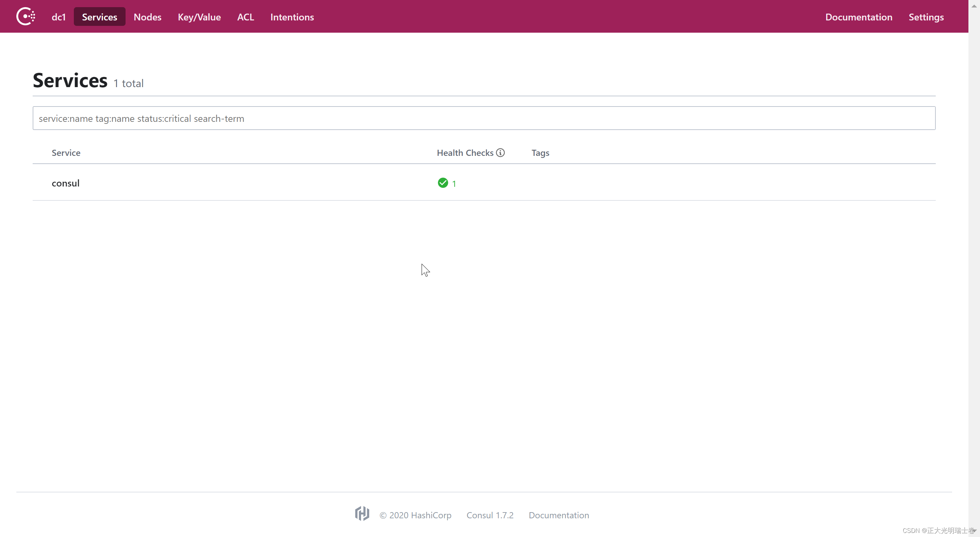Image resolution: width=980 pixels, height=537 pixels.
Task: Open the consul service details
Action: [x=65, y=183]
